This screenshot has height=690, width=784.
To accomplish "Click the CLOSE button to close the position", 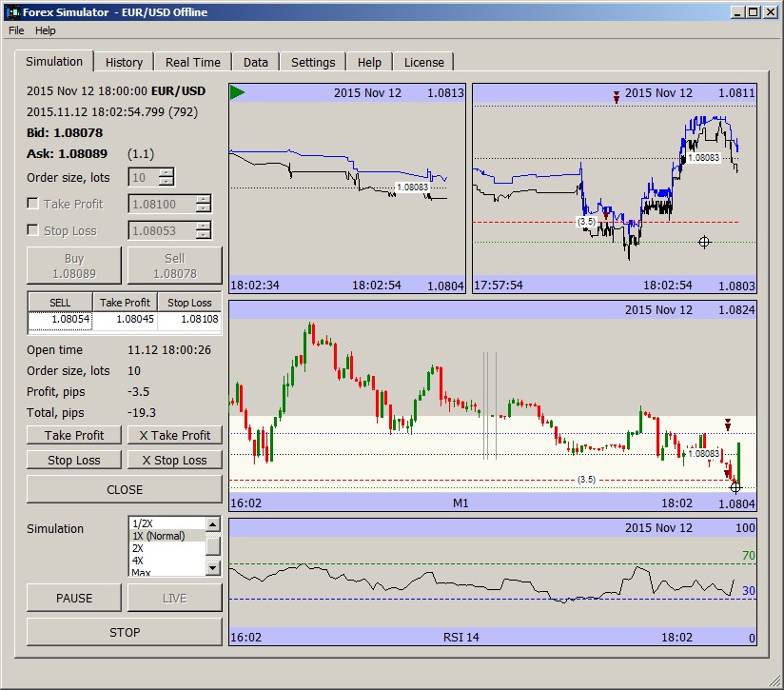I will [x=124, y=489].
